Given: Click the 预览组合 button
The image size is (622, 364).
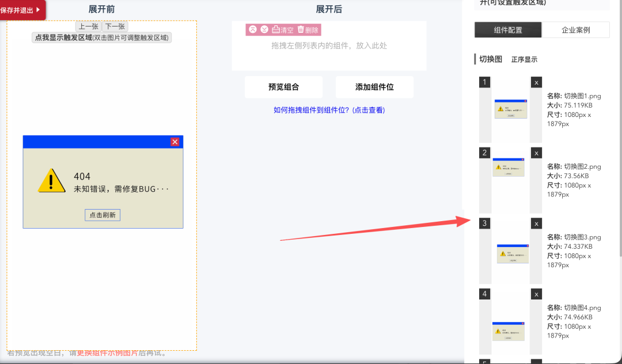Looking at the screenshot, I should click(x=283, y=87).
